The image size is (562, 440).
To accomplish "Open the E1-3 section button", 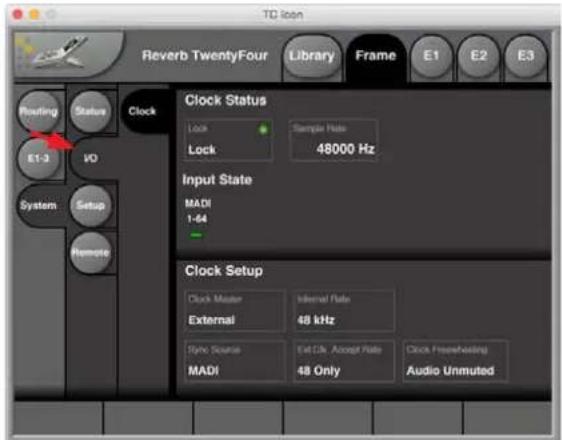I will pyautogui.click(x=38, y=158).
